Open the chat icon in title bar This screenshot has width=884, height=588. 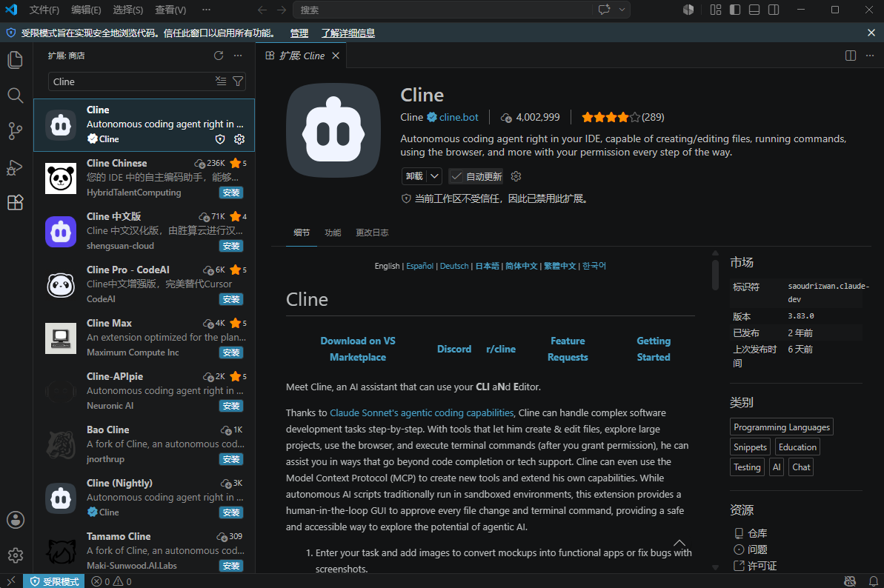(x=605, y=10)
